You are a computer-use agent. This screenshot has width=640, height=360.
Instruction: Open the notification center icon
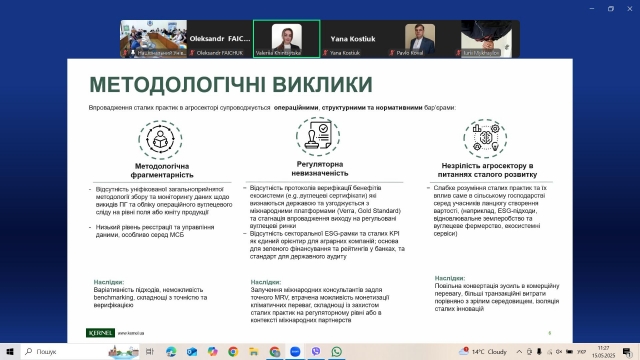(627, 351)
